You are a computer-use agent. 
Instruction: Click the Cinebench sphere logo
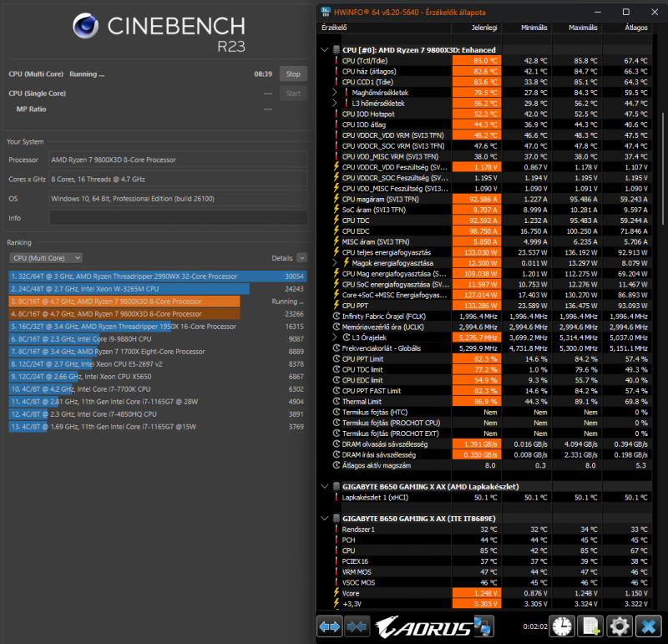pos(86,26)
